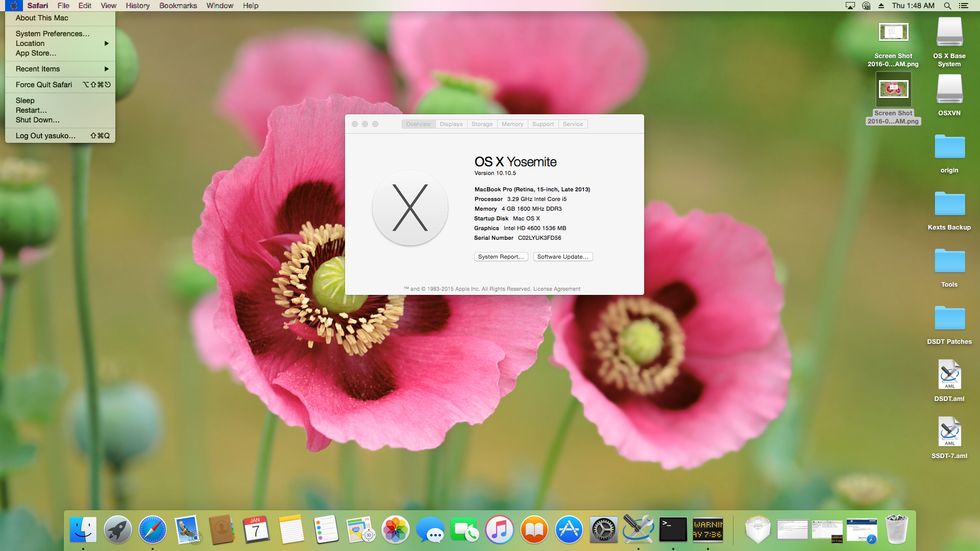Switch to the Support tab
The height and width of the screenshot is (551, 980).
[543, 124]
